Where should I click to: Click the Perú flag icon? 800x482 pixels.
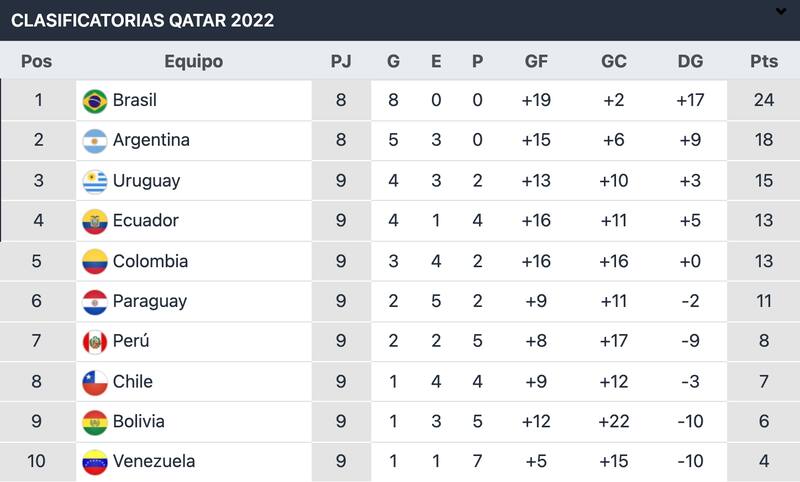coord(95,341)
